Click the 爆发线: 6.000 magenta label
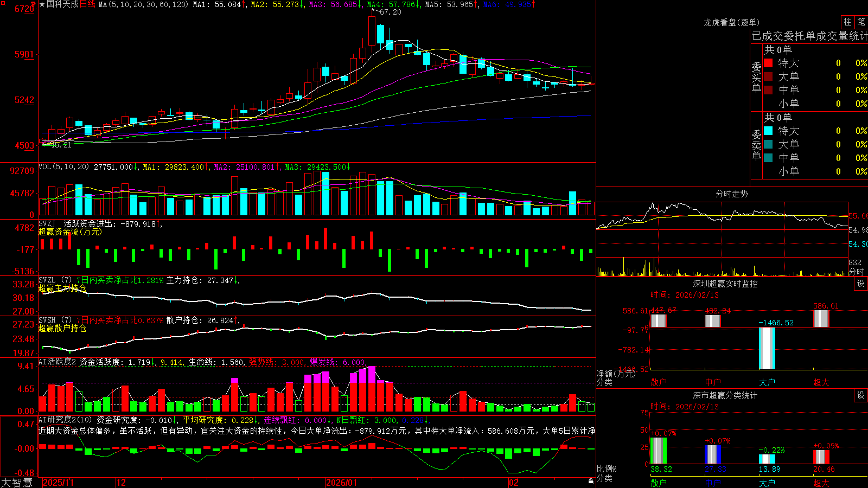The image size is (868, 488). [x=338, y=362]
